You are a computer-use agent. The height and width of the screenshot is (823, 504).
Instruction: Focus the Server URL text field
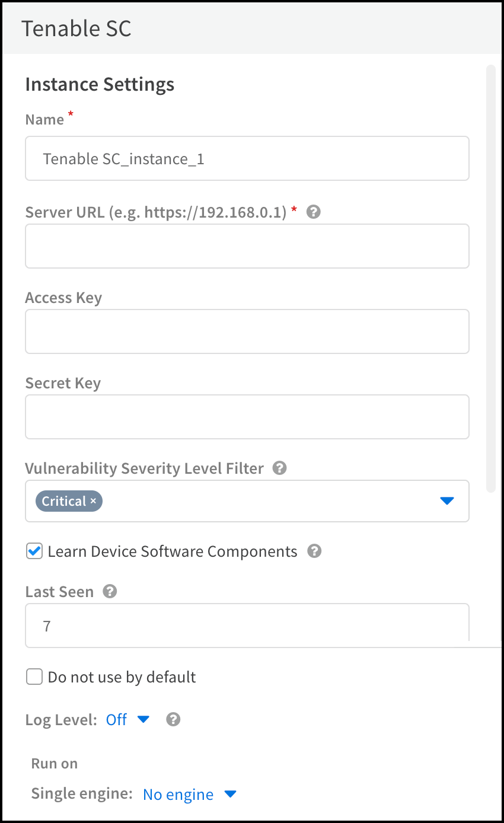[x=247, y=246]
